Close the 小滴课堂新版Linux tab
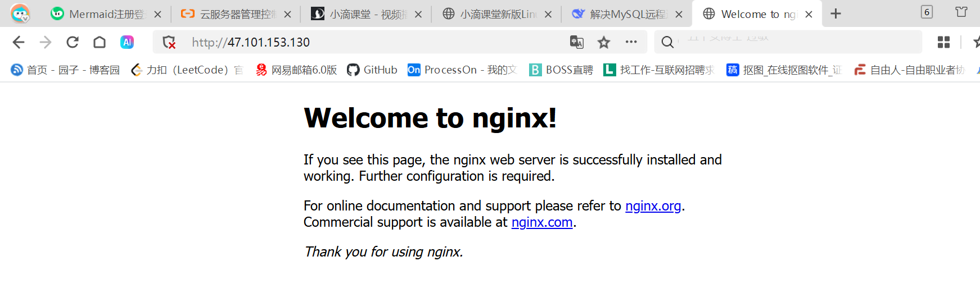980x293 pixels. [x=549, y=15]
